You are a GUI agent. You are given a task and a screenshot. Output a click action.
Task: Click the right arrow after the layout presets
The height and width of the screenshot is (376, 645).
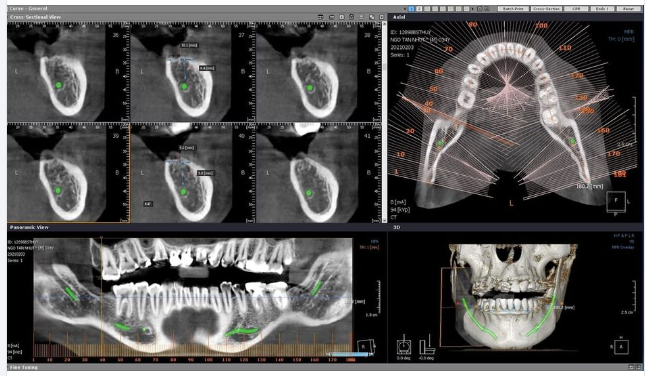[473, 9]
